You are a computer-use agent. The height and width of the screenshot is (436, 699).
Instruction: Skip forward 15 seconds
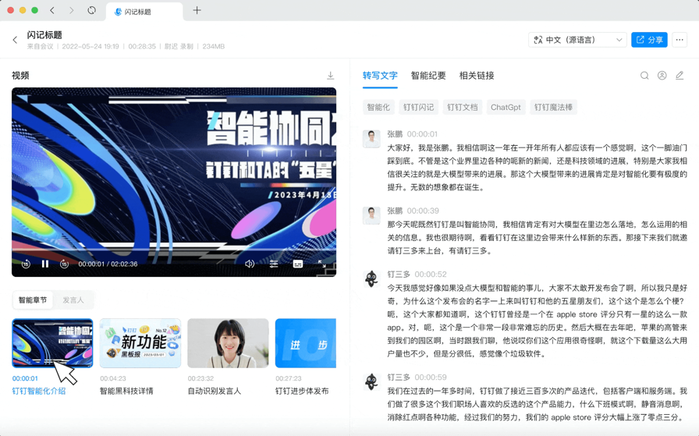pos(64,264)
